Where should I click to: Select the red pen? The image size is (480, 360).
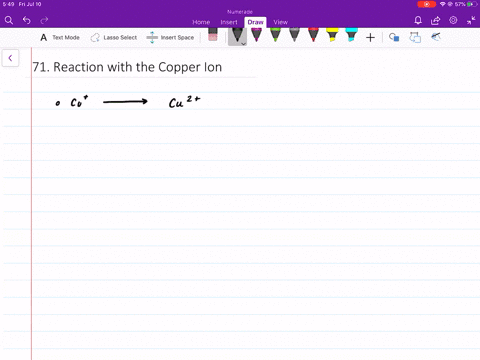[x=313, y=35]
